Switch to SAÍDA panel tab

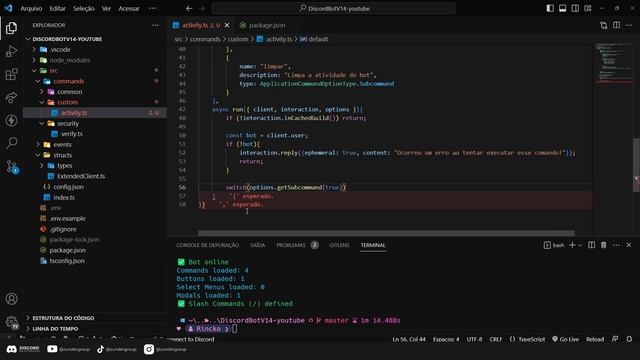click(x=258, y=245)
